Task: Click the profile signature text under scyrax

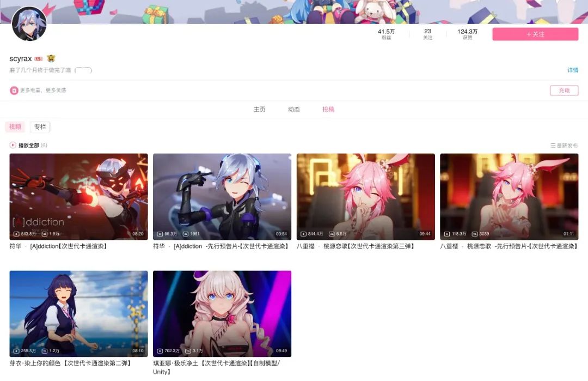Action: tap(51, 70)
